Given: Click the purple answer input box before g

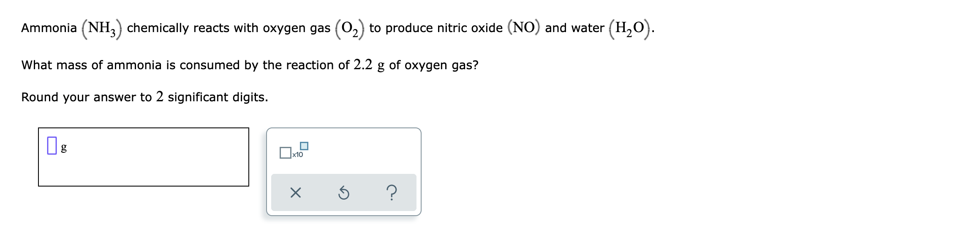Looking at the screenshot, I should pyautogui.click(x=52, y=146).
